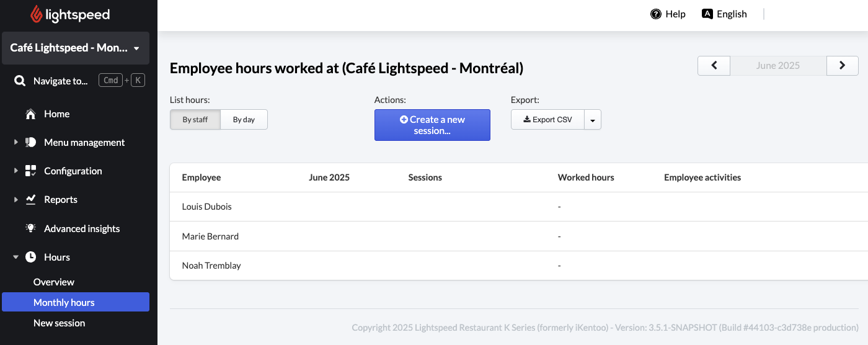This screenshot has height=345, width=868.
Task: Click Create a new session button
Action: (432, 125)
